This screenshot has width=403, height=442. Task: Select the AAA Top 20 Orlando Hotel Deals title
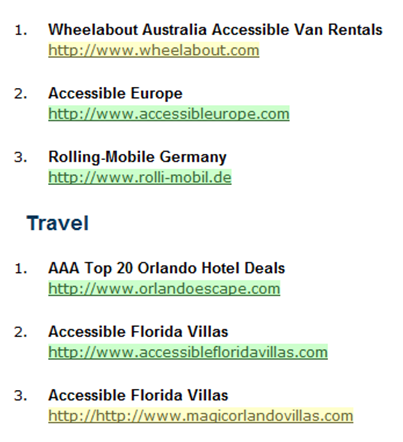167,268
